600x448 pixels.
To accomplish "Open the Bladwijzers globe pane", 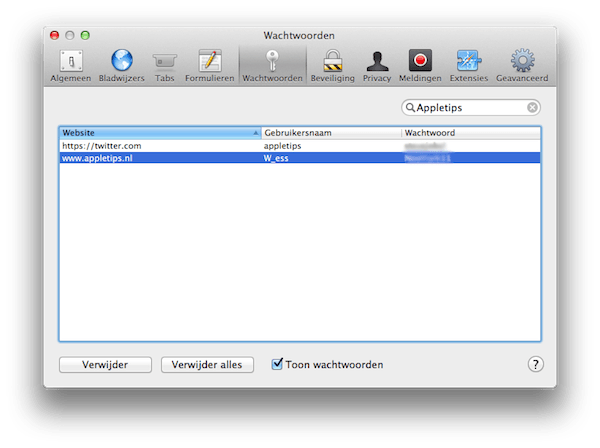I will pos(122,66).
